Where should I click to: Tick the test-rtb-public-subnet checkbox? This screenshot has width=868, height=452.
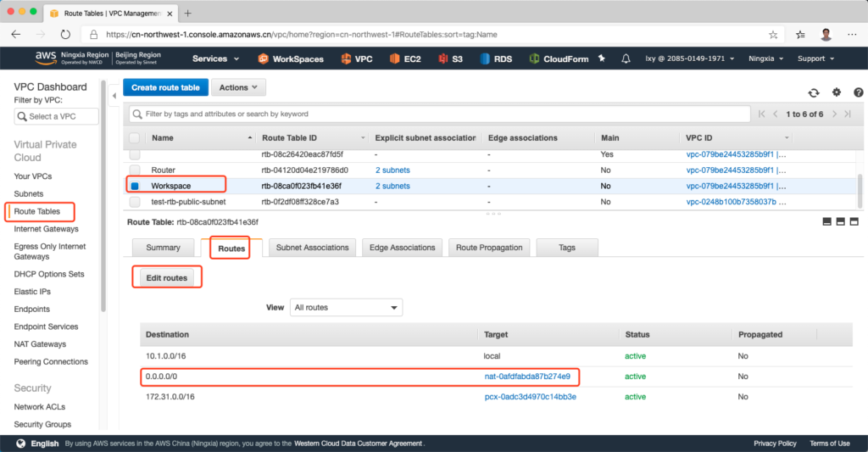point(135,202)
